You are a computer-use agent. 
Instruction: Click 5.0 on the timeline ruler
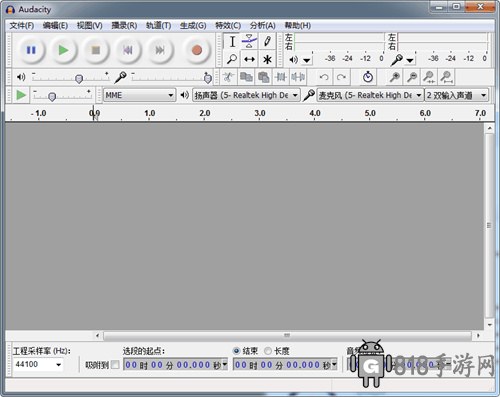click(x=370, y=113)
